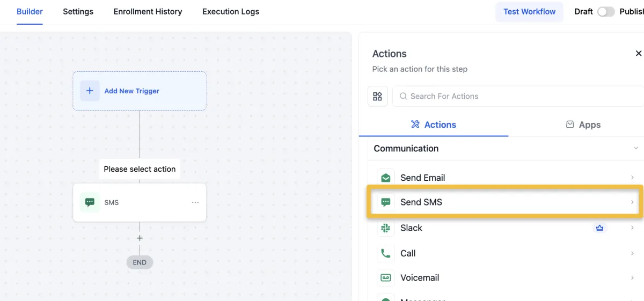Click the plus icon below SMS node
The height and width of the screenshot is (301, 644).
(x=140, y=238)
